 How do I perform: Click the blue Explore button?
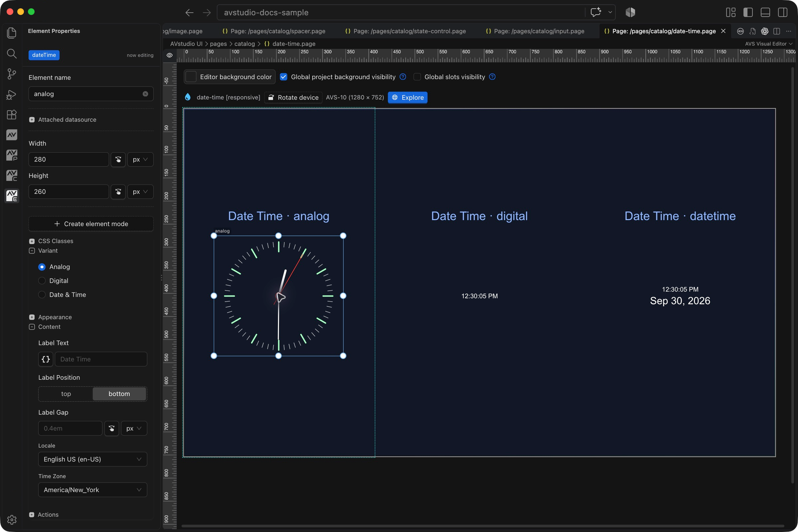[x=408, y=98]
